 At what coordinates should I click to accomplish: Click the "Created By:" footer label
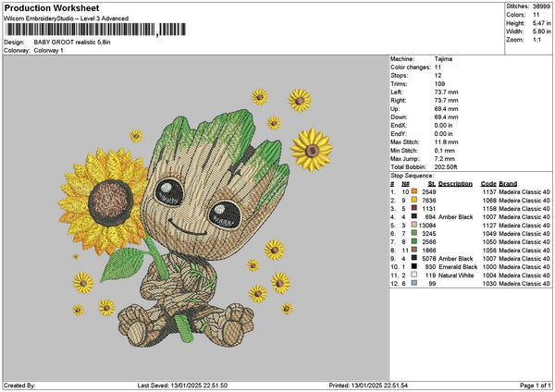coord(19,386)
